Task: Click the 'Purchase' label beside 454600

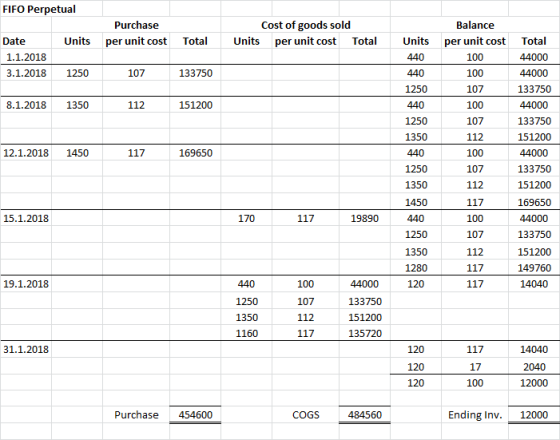Action: pos(136,415)
